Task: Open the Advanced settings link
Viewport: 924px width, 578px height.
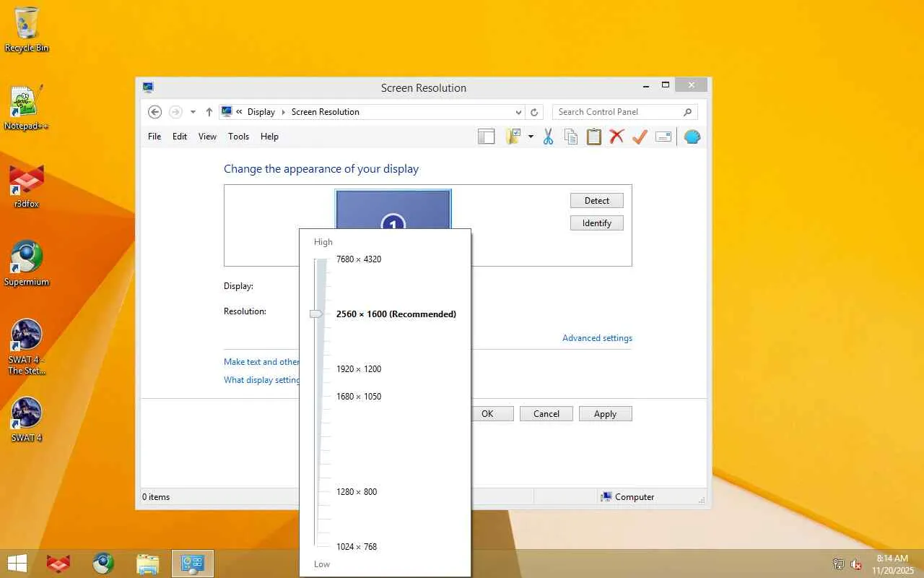Action: pyautogui.click(x=597, y=338)
